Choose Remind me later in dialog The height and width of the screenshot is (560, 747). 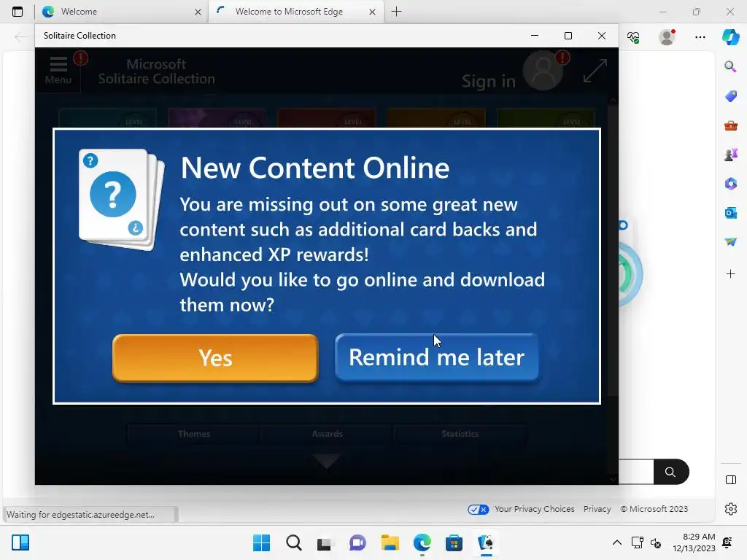(x=437, y=357)
